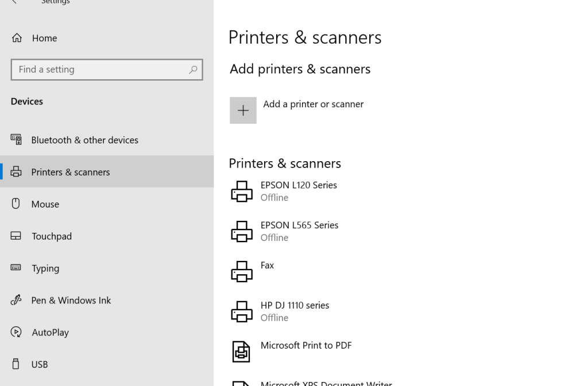This screenshot has width=588, height=386.
Task: Click in the Find a setting field
Action: pyautogui.click(x=100, y=69)
